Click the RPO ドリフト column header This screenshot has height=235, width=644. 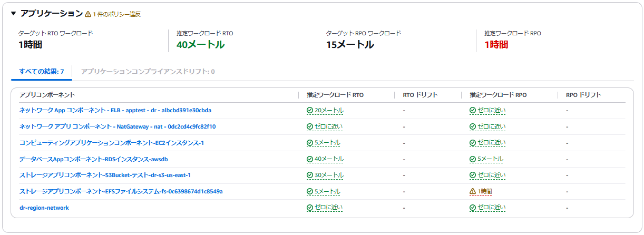[584, 95]
